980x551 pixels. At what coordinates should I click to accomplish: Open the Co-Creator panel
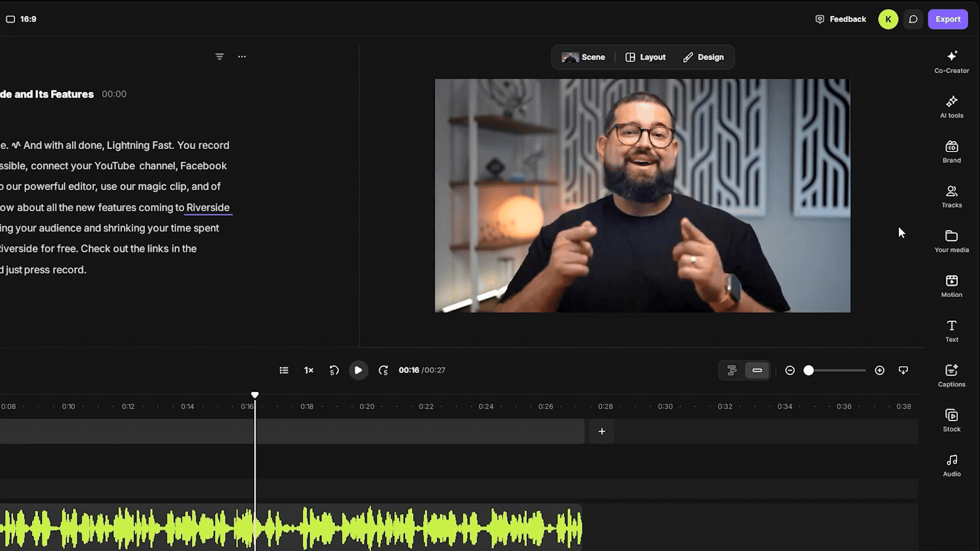coord(951,62)
